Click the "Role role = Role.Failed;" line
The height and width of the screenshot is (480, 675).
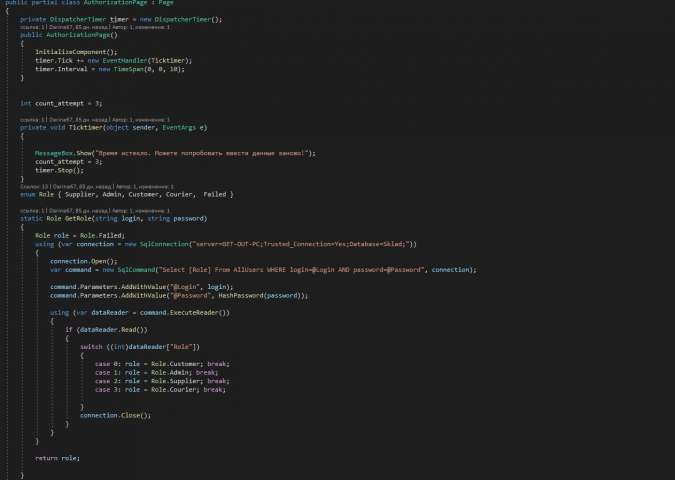tap(80, 236)
